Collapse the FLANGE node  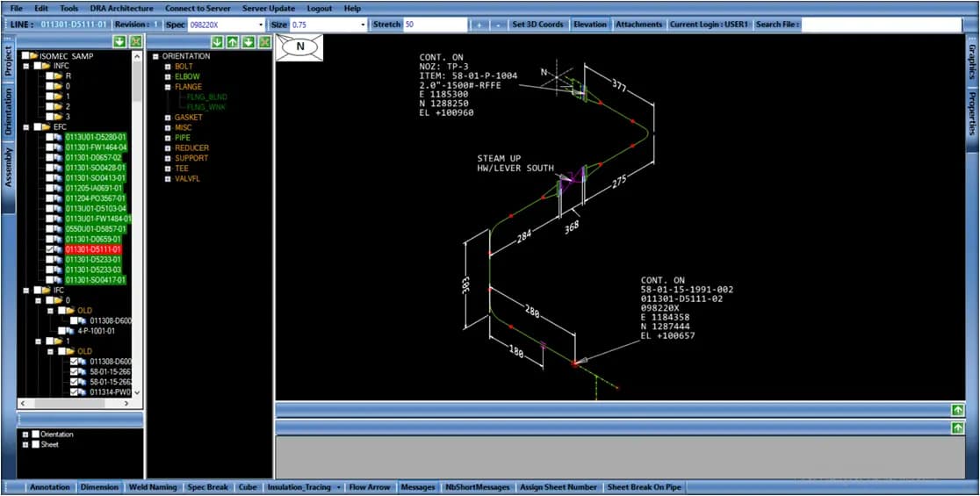(x=168, y=87)
